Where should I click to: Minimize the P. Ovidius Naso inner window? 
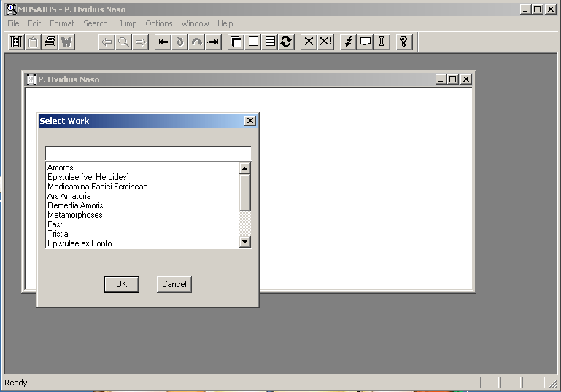(x=441, y=79)
